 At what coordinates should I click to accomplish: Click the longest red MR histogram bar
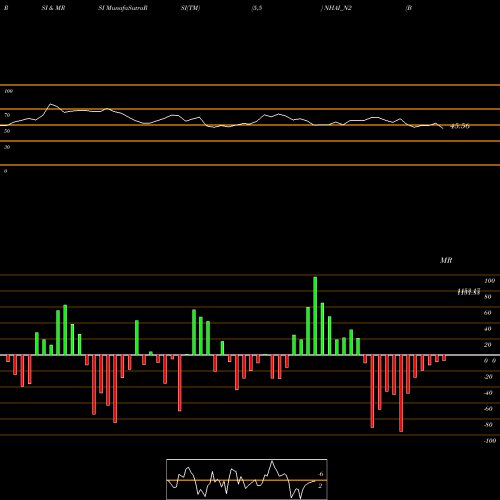pos(401,393)
